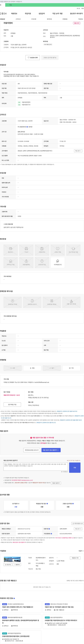
Task: Click the 직원대출제도 benefit icon
Action: [x=26, y=262]
